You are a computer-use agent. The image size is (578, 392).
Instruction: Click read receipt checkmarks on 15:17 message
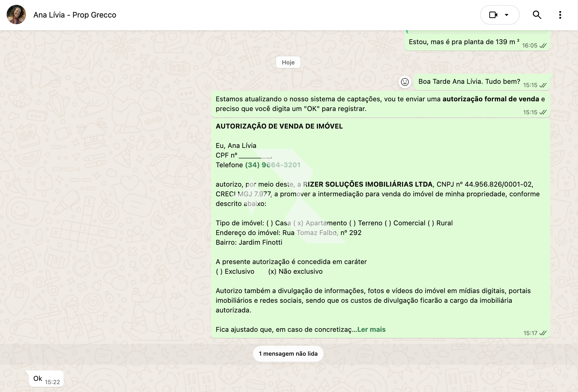coord(543,333)
